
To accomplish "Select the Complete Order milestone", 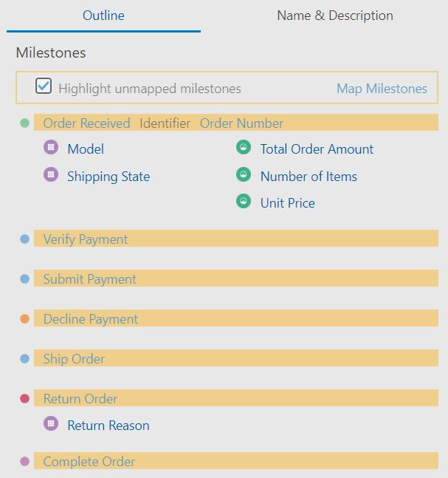I will pyautogui.click(x=89, y=462).
